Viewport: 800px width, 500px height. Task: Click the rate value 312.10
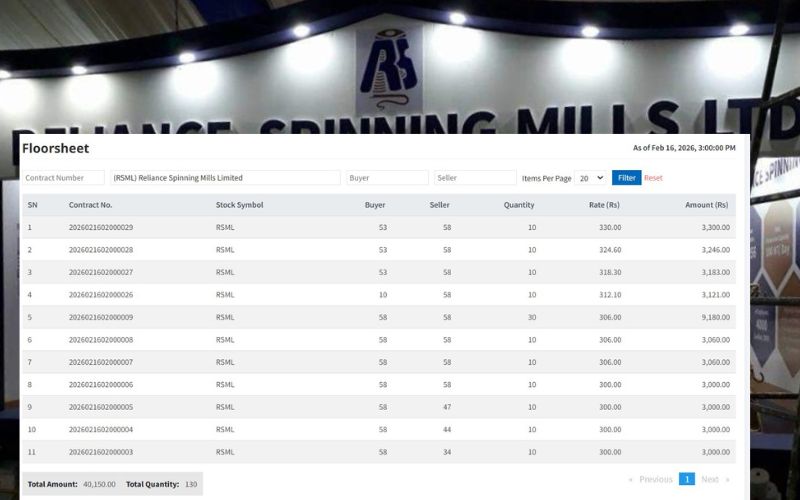coord(610,294)
